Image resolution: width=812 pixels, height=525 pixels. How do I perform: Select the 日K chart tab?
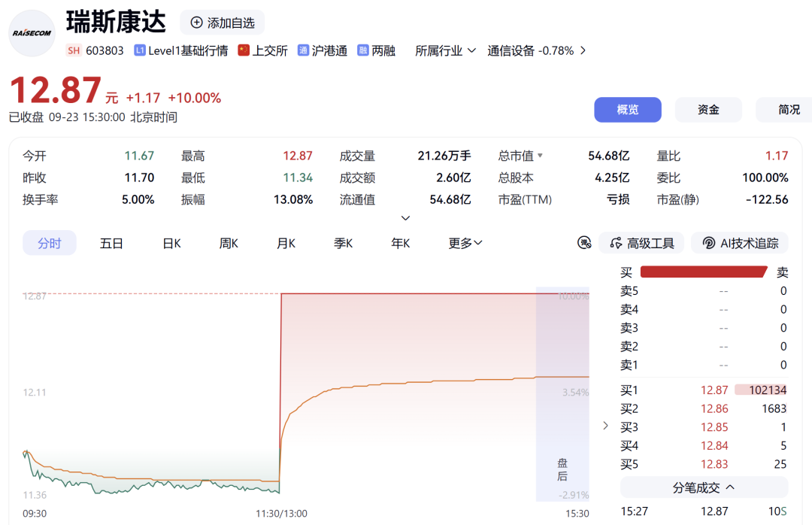[x=172, y=243]
